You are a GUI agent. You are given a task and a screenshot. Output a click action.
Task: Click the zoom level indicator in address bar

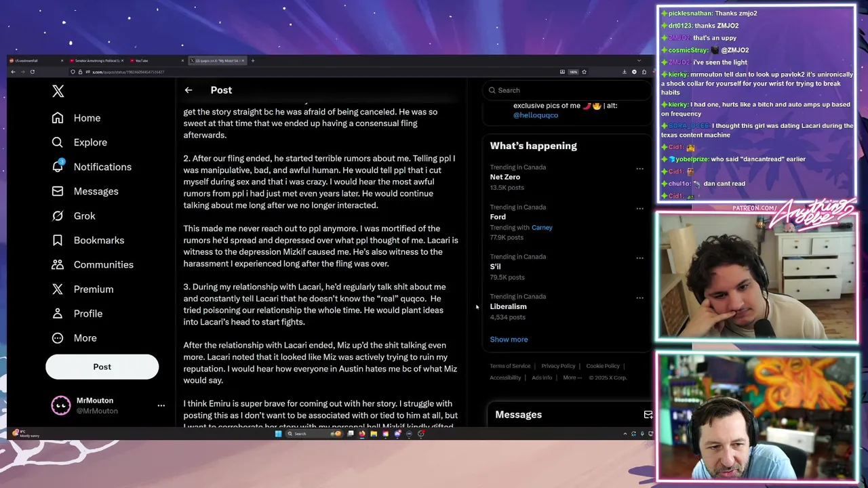(573, 72)
